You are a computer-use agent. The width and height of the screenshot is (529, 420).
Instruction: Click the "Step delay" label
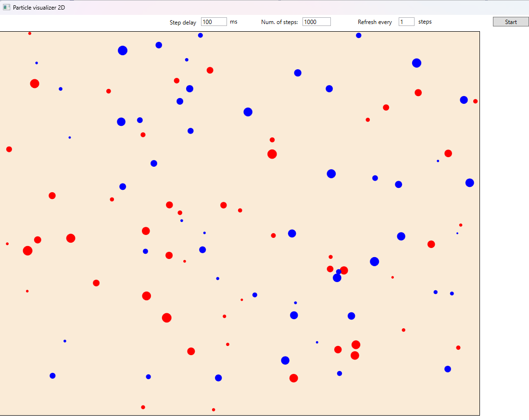183,22
